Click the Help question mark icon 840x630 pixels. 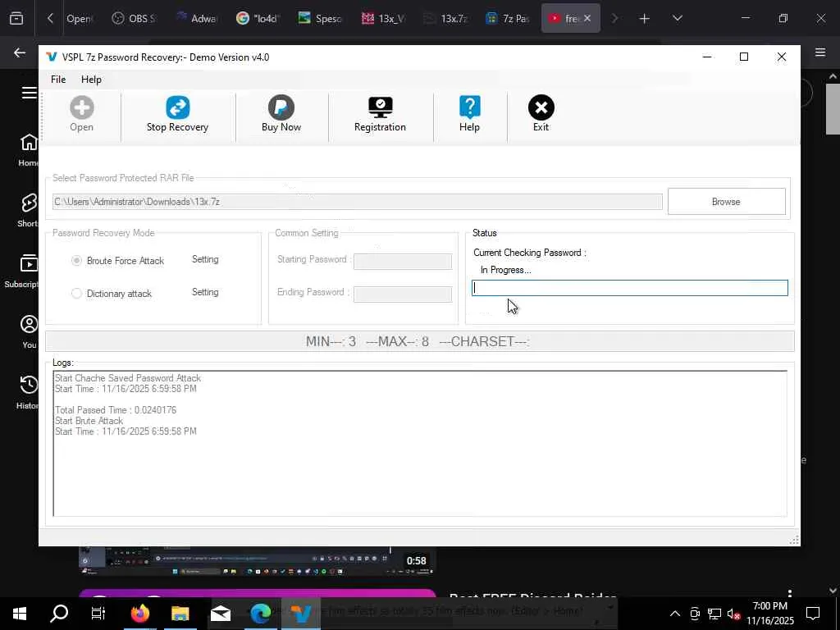[x=469, y=114]
